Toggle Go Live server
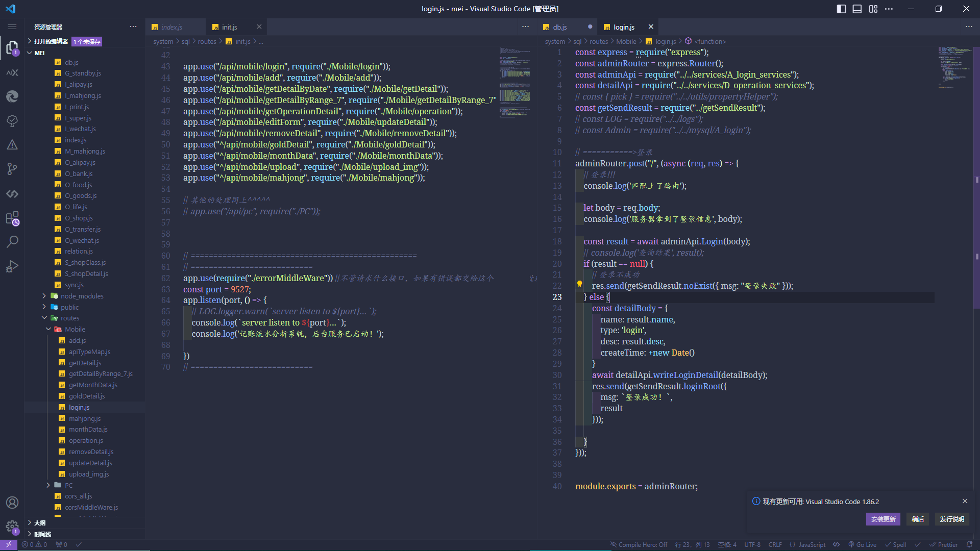Screen dimensions: 980x551 click(x=863, y=544)
